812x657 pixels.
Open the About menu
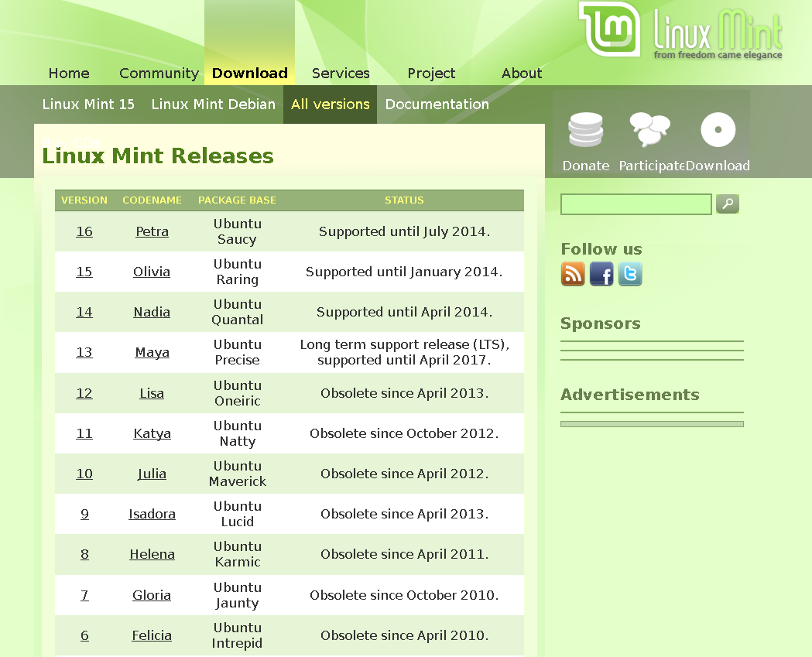click(522, 73)
